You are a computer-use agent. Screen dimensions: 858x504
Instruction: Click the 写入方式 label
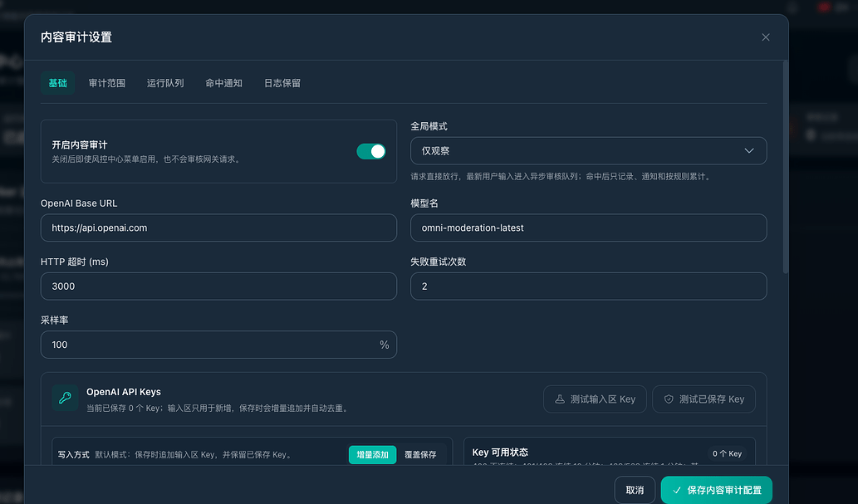(73, 455)
